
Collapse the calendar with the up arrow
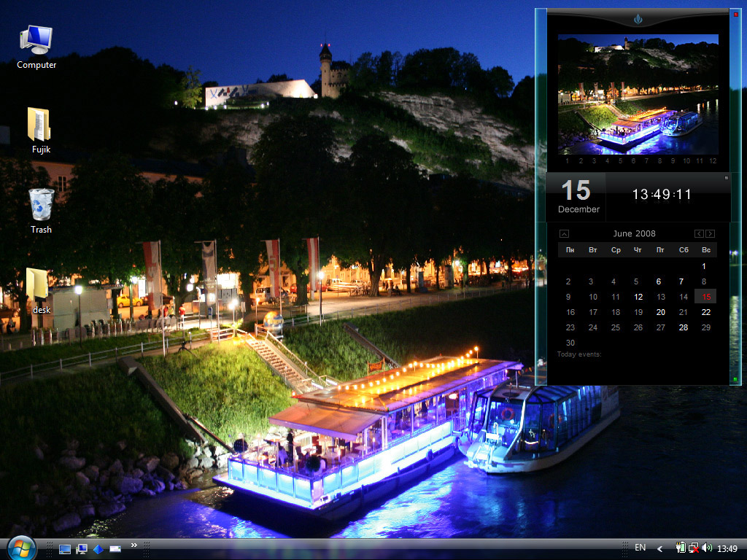point(563,233)
